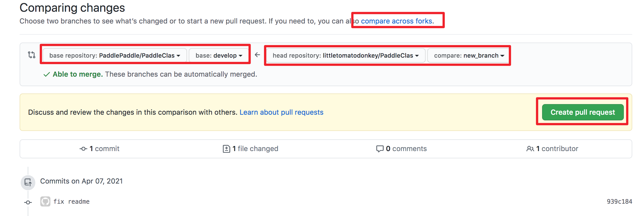Click the Create pull request button
The image size is (644, 216).
pos(583,112)
